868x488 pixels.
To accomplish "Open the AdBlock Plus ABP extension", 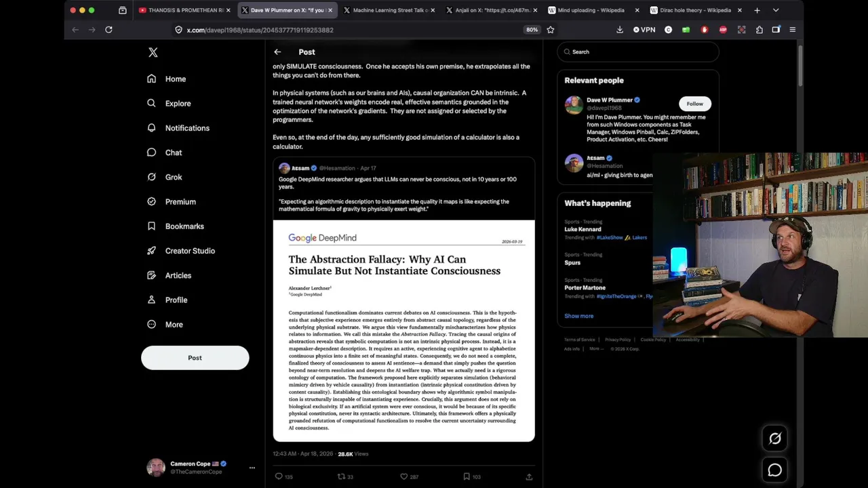I will coord(723,30).
